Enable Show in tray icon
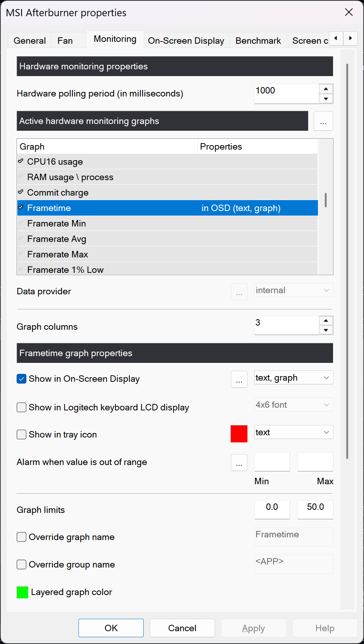 tap(22, 434)
